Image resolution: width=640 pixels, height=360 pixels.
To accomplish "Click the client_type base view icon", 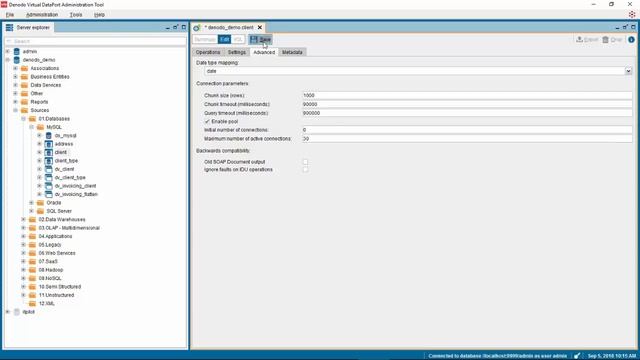I will pyautogui.click(x=49, y=161).
